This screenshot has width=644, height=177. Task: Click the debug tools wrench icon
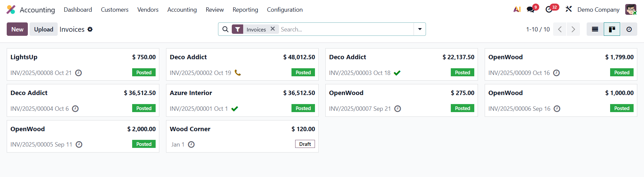click(569, 9)
